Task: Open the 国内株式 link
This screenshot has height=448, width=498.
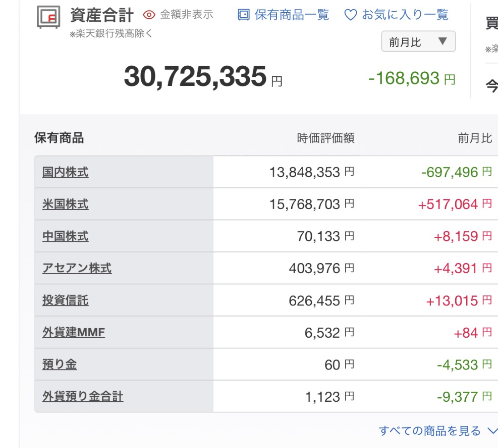Action: tap(65, 172)
